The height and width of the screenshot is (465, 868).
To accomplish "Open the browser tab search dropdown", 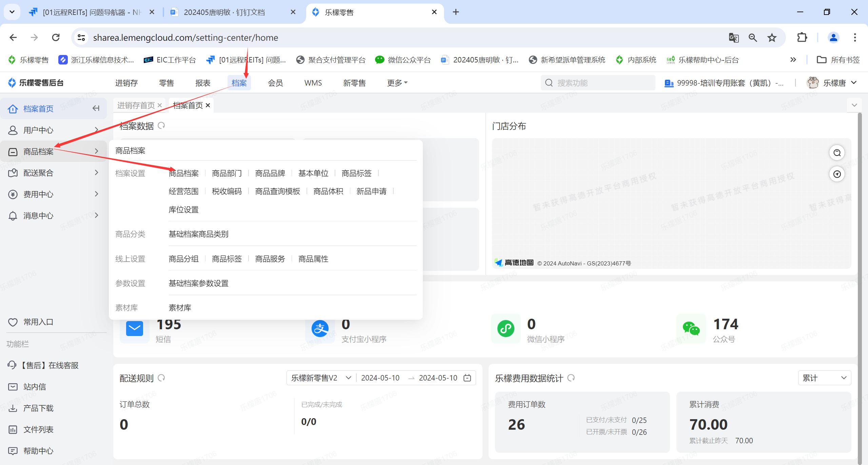I will point(12,12).
